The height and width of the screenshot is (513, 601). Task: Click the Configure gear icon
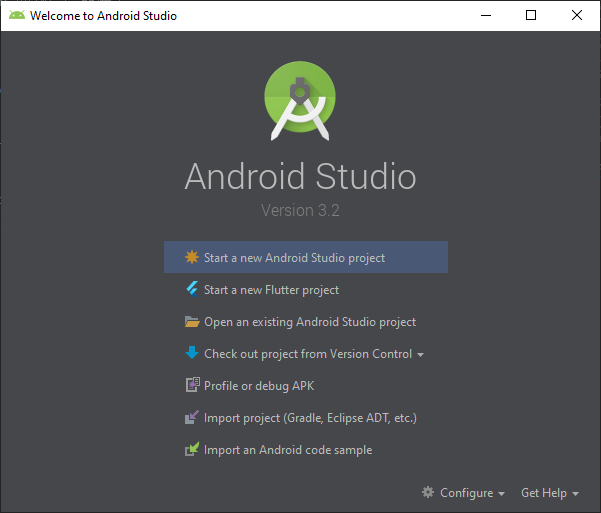tap(428, 492)
